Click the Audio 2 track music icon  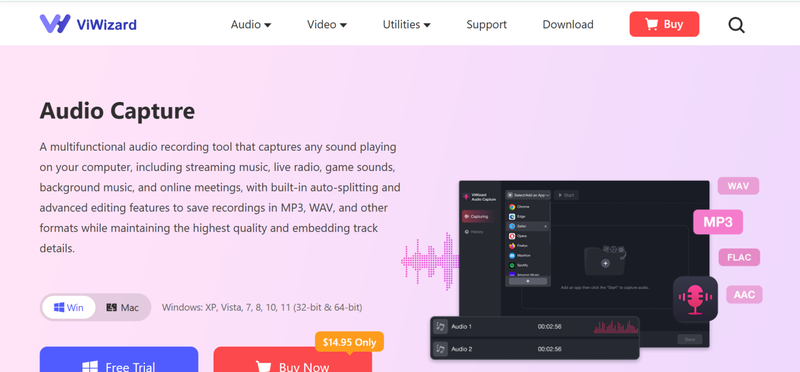click(440, 349)
